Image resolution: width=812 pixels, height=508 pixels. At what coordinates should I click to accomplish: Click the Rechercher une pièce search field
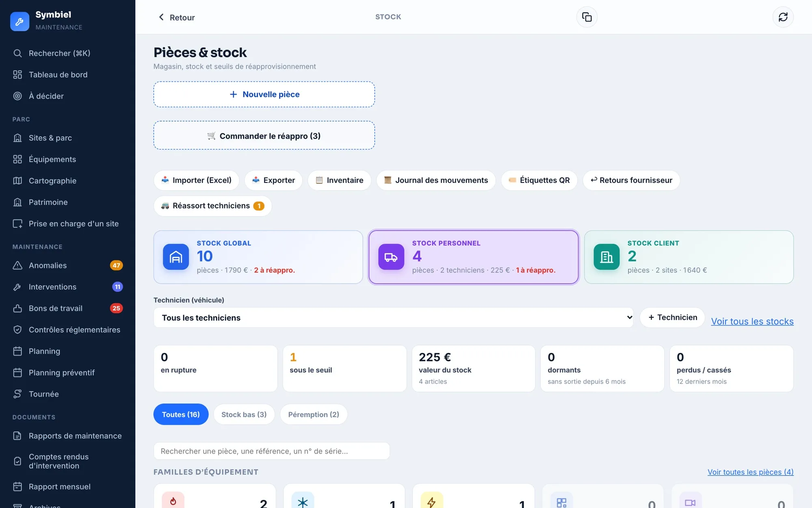[x=272, y=451]
